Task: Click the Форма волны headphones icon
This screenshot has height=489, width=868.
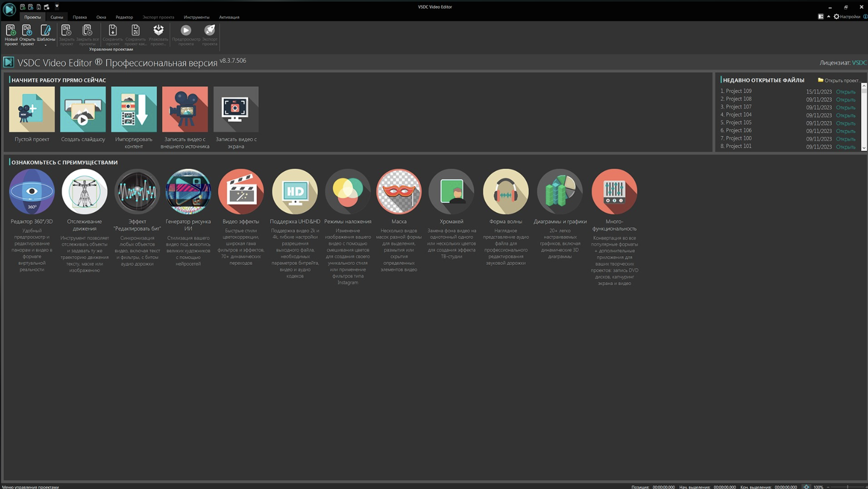Action: (505, 192)
